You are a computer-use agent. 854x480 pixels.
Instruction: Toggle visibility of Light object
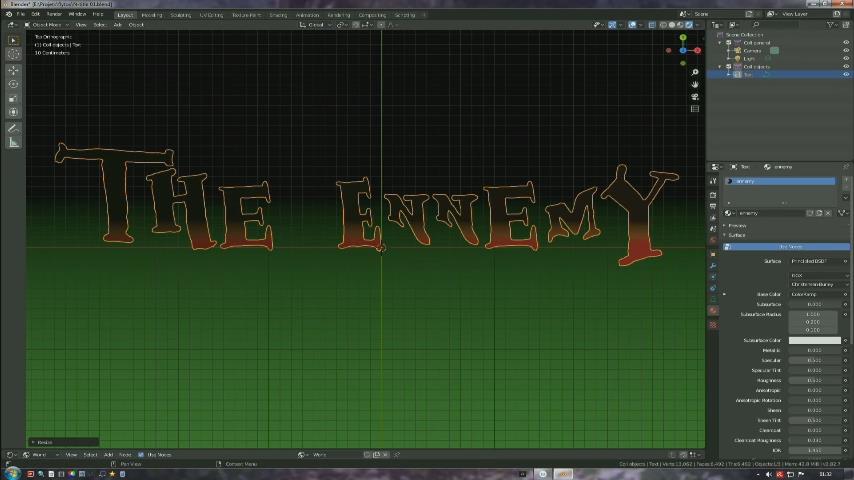(846, 59)
